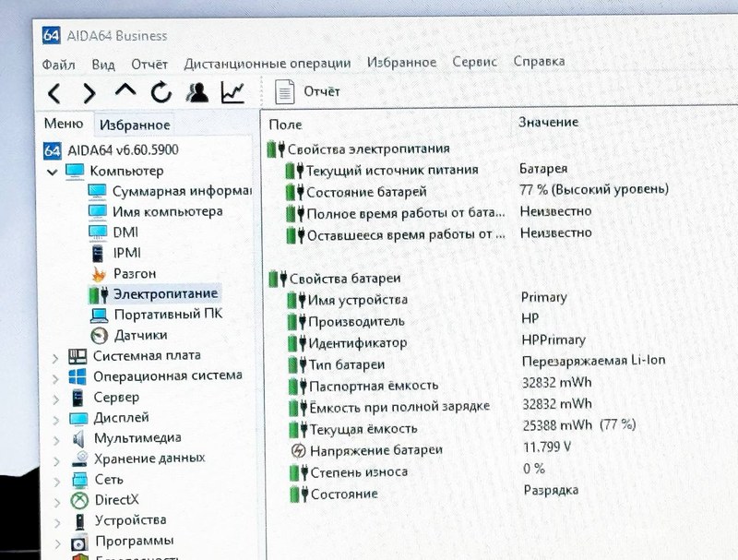Click the DMI item icon
The height and width of the screenshot is (560, 738).
tap(98, 232)
